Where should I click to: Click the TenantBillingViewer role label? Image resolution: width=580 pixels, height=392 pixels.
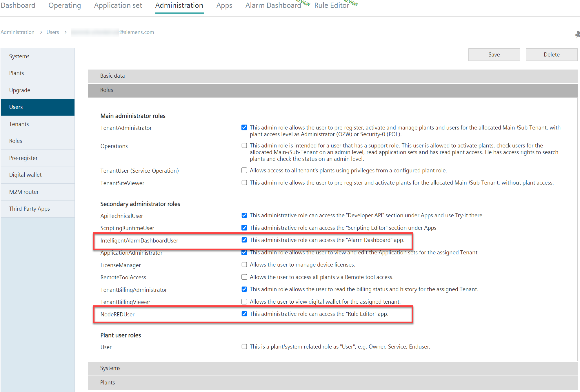coord(125,302)
